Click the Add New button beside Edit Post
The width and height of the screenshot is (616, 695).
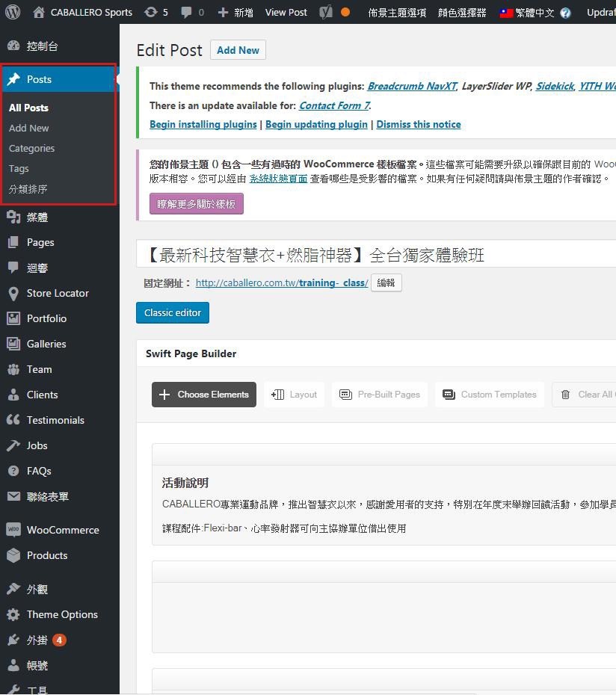pyautogui.click(x=238, y=50)
